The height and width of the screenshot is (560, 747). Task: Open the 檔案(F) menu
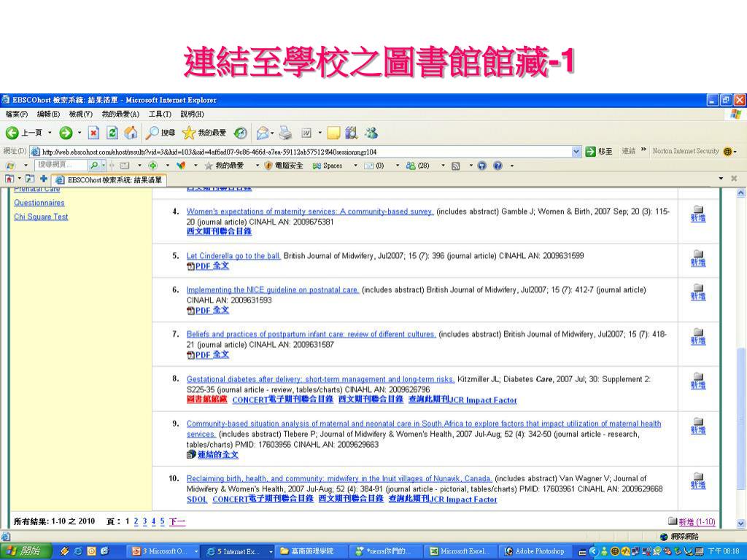[x=17, y=114]
